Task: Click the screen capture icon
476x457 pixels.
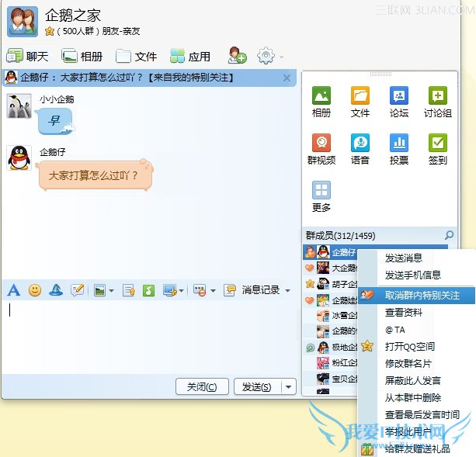Action: 170,290
